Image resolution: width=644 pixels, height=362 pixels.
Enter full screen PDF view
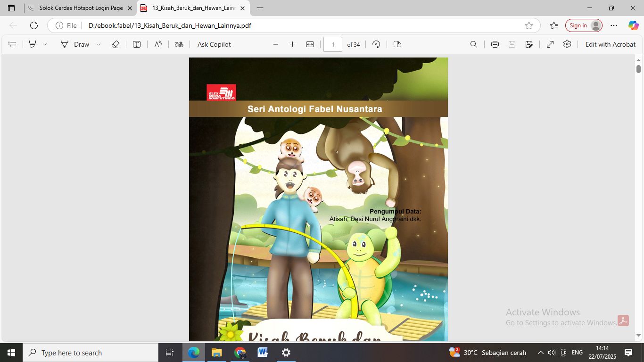point(550,44)
